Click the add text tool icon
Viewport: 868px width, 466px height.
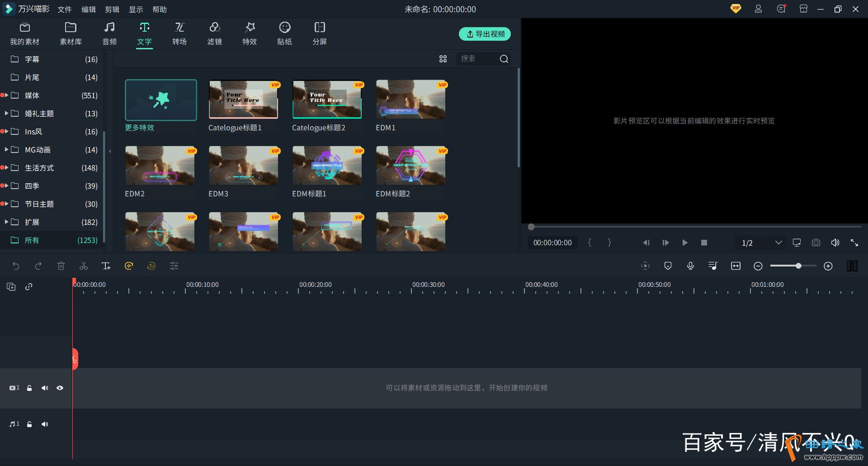106,266
